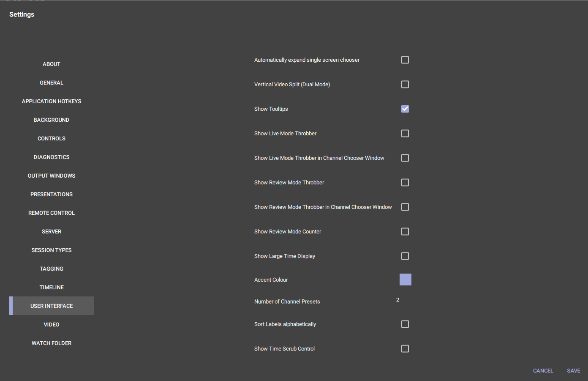Switch to Output Windows settings
The image size is (588, 381).
pos(52,176)
